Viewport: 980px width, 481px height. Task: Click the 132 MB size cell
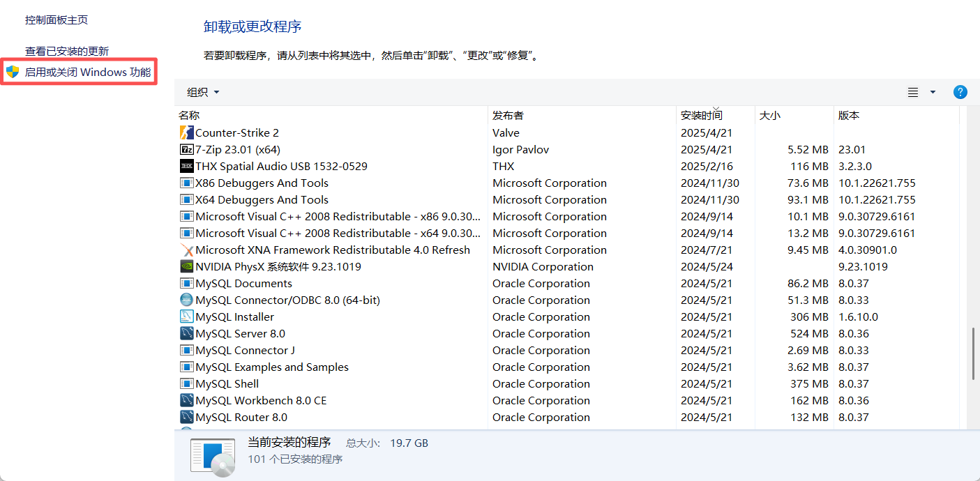(x=810, y=417)
